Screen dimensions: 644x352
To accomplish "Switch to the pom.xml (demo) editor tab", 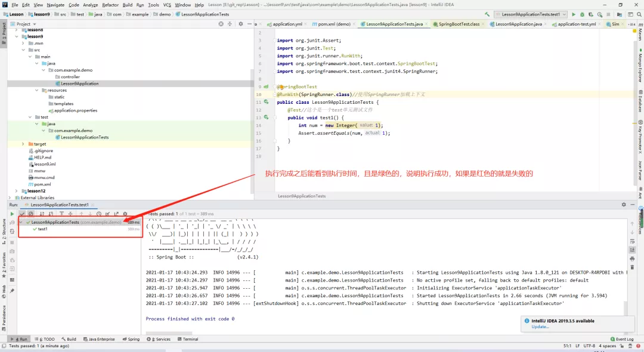I will 334,24.
